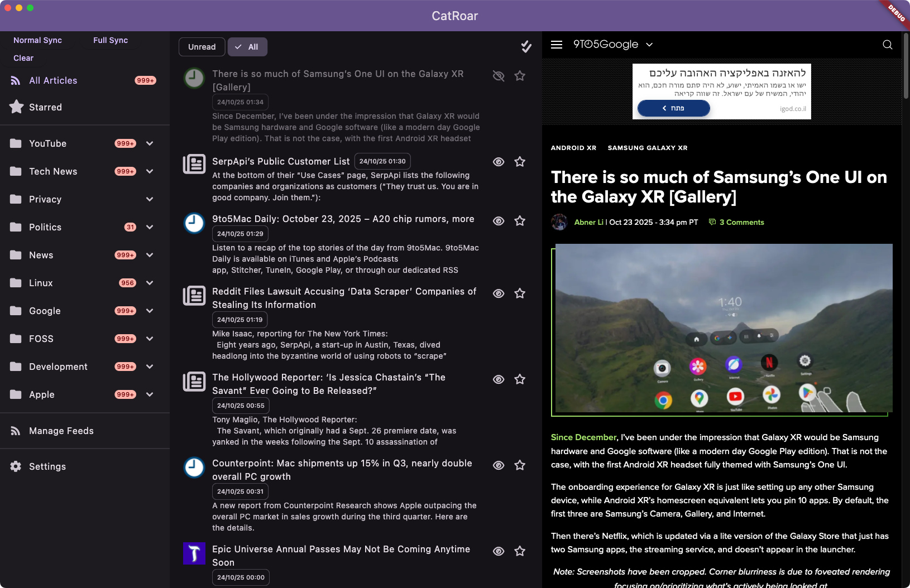The image size is (910, 588).
Task: Toggle read status of SerpApi article
Action: [x=499, y=162]
